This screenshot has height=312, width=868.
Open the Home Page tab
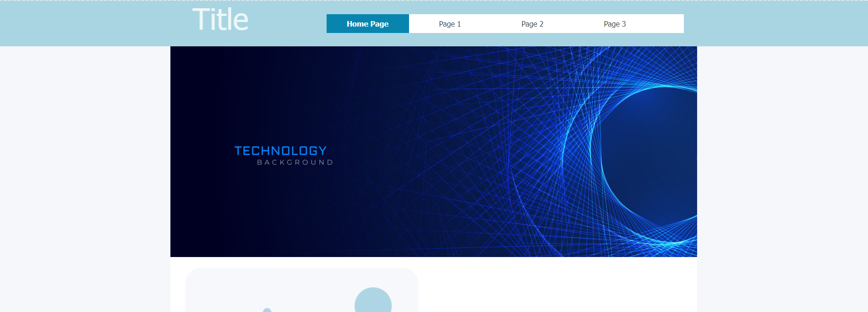367,24
